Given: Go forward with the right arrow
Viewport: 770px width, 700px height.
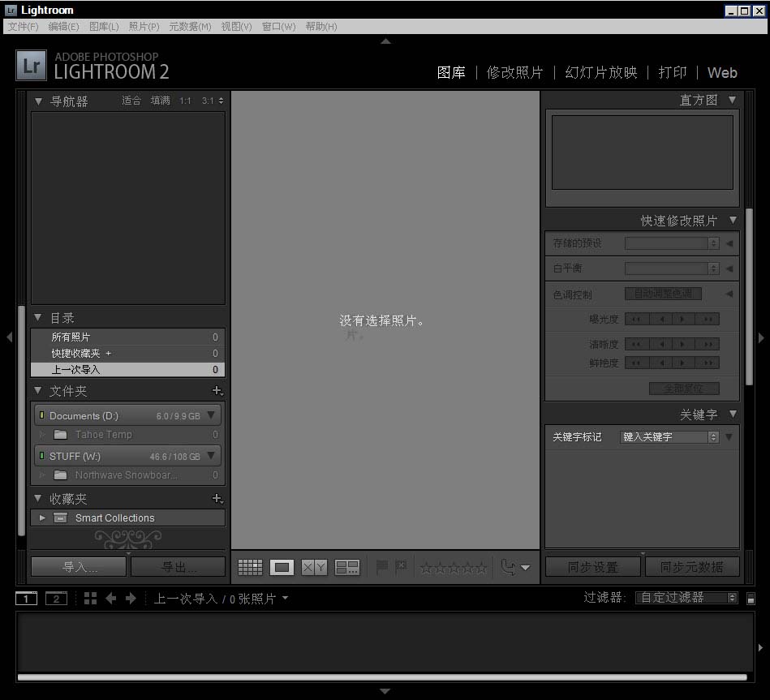Looking at the screenshot, I should [131, 599].
